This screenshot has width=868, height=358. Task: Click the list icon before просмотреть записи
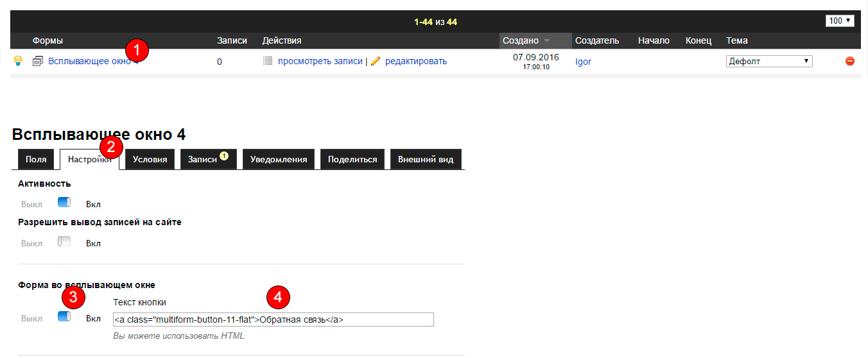click(268, 61)
